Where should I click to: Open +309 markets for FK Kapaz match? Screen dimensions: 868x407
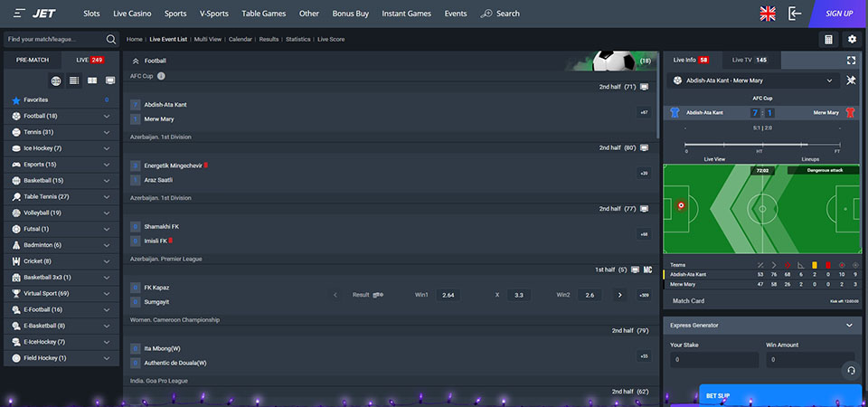644,295
